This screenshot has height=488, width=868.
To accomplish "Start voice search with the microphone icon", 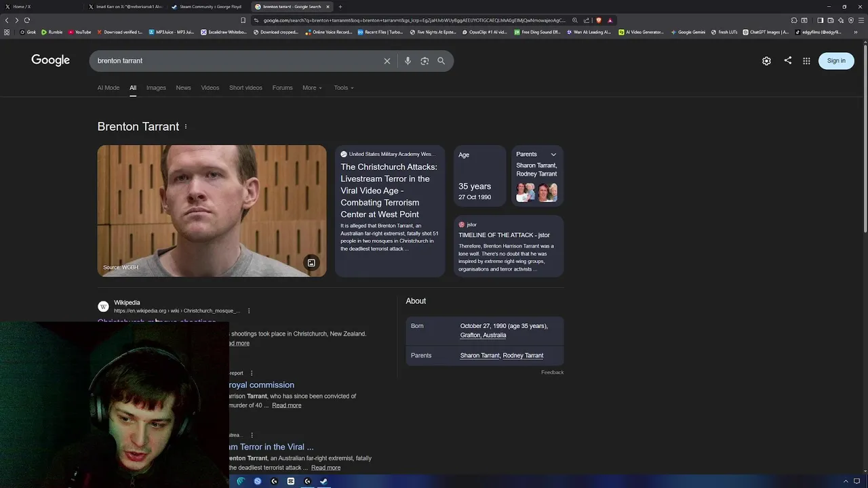I will (408, 61).
